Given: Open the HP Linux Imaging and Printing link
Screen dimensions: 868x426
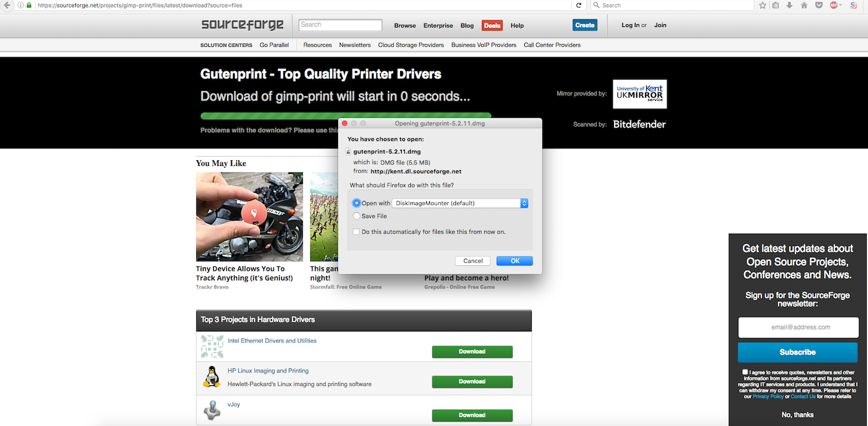Looking at the screenshot, I should 268,371.
